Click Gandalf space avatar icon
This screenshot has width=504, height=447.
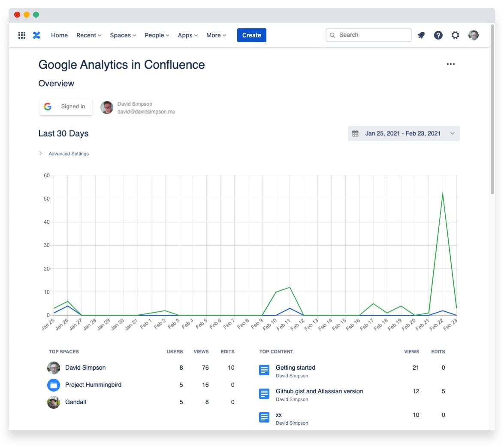[54, 402]
